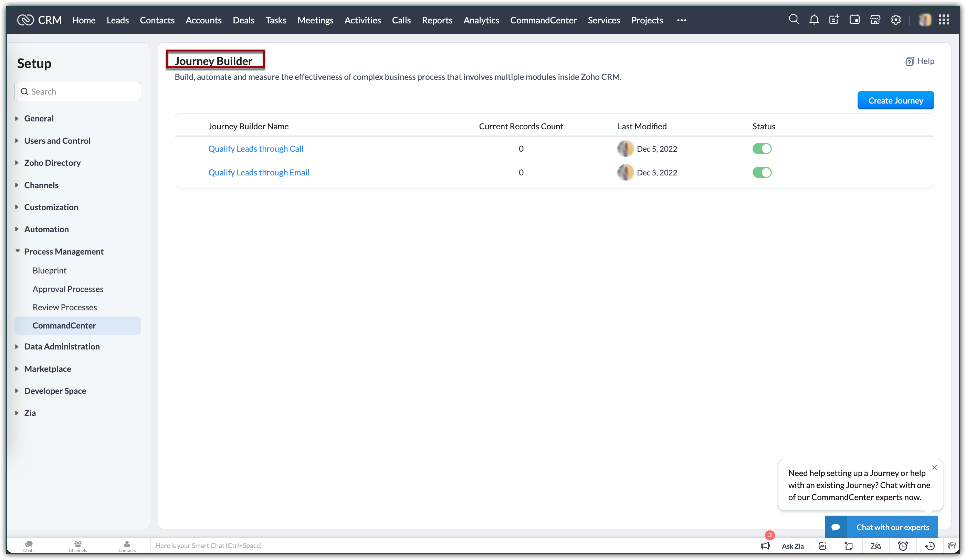Open the apps grid launcher icon

click(943, 20)
